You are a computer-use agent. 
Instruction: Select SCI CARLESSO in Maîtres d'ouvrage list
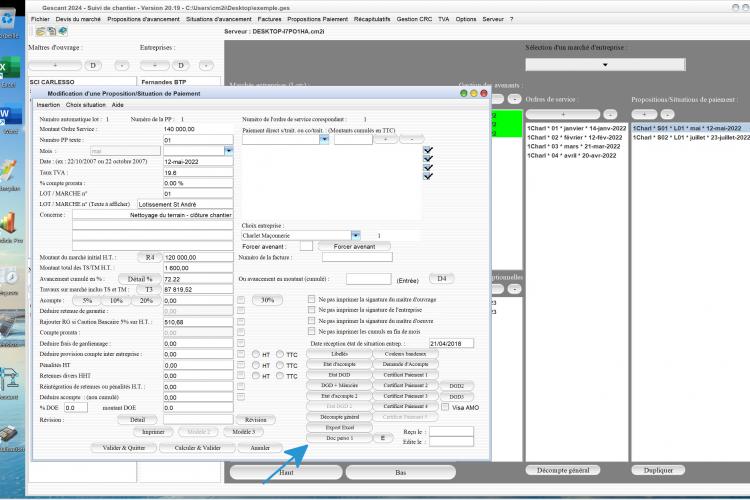click(82, 82)
